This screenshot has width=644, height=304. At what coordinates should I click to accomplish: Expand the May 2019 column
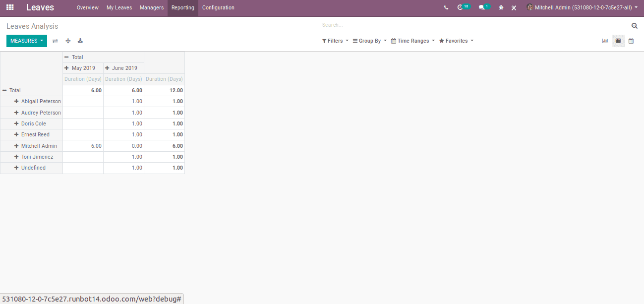point(80,68)
